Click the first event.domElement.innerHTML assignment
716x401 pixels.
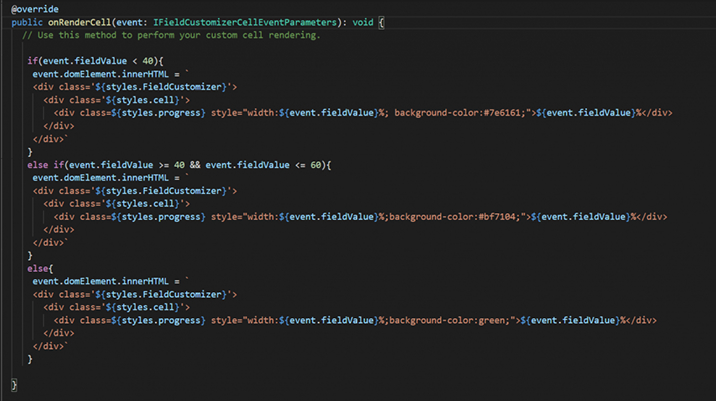110,74
